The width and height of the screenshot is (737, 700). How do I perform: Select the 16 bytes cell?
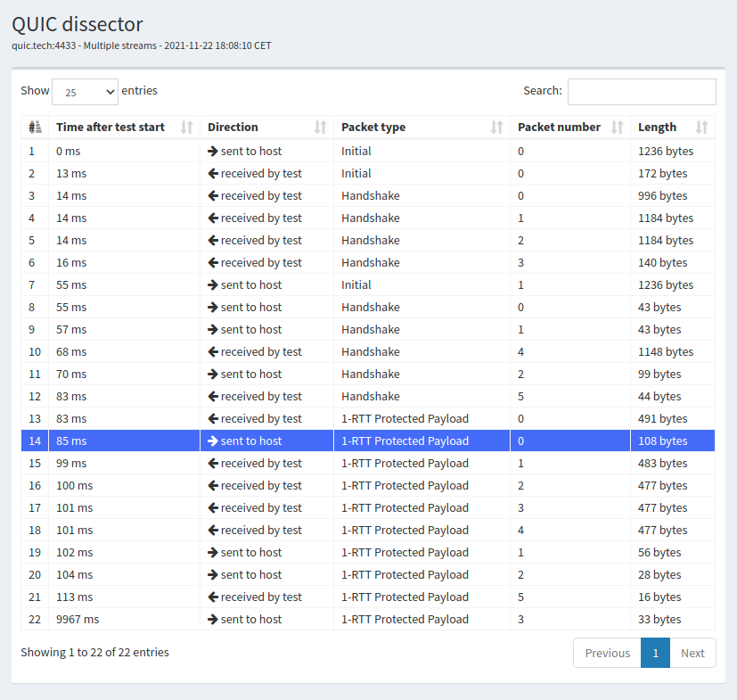tap(673, 597)
